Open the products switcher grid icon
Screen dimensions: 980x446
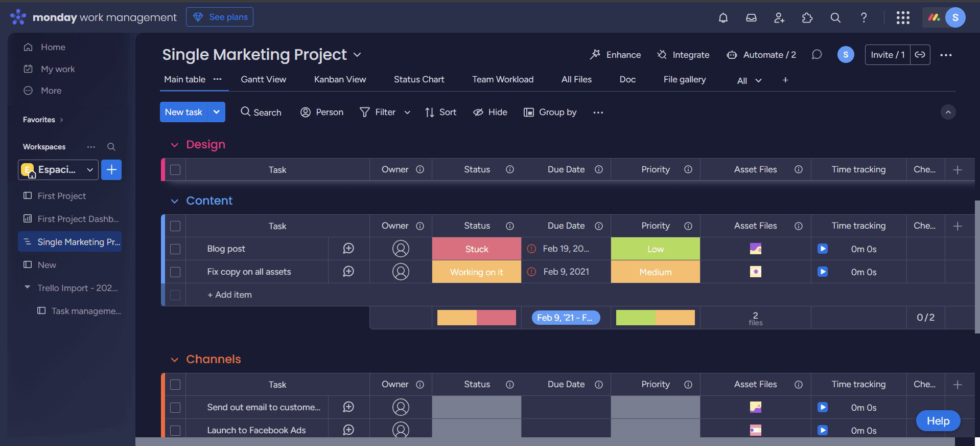[903, 18]
